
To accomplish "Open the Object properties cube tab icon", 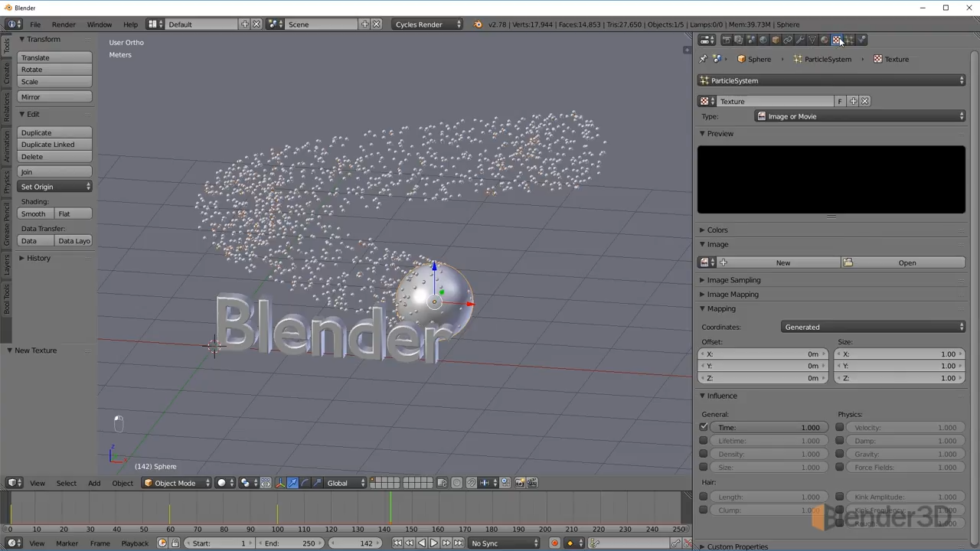I will (776, 40).
